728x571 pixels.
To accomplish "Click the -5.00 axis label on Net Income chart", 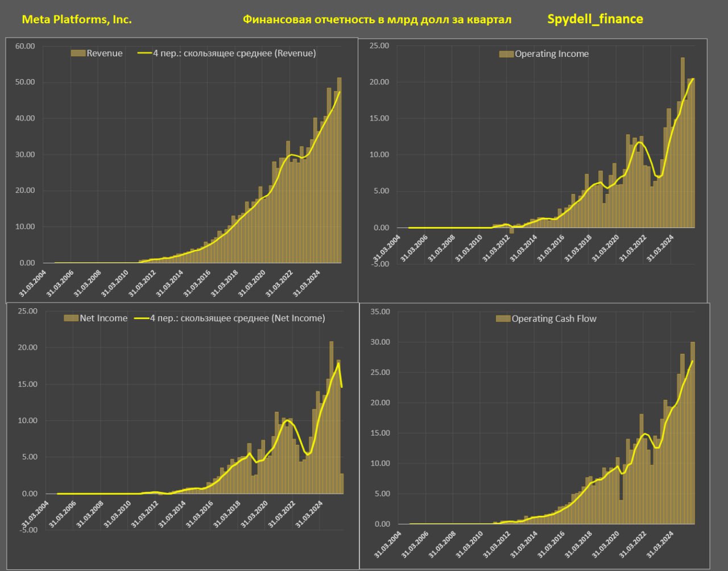I will 26,530.
